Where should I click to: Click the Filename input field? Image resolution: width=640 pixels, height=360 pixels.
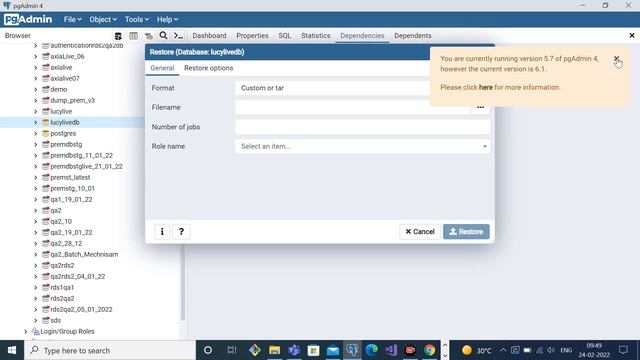click(353, 107)
